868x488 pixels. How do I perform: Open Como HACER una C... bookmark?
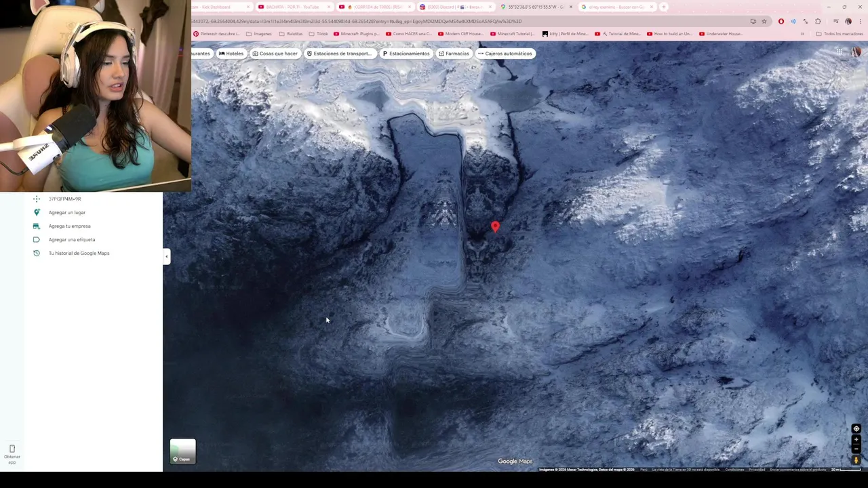(x=409, y=34)
